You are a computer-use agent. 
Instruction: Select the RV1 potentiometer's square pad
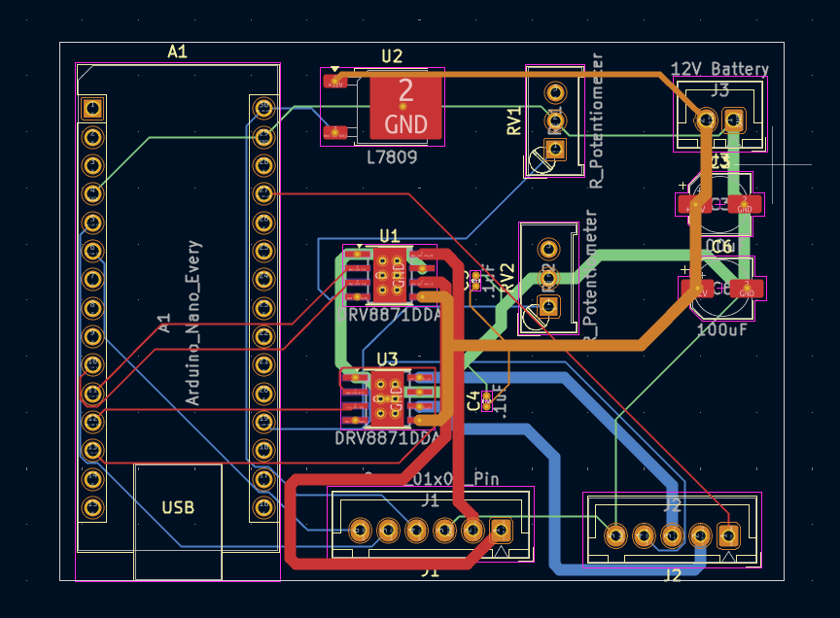coord(555,149)
